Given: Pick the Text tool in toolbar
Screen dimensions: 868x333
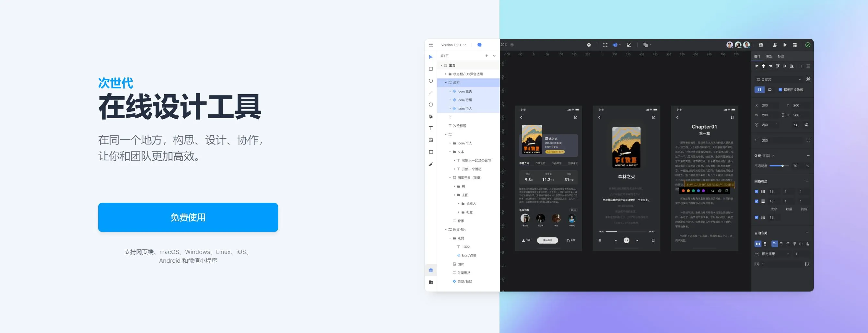Looking at the screenshot, I should (x=431, y=128).
